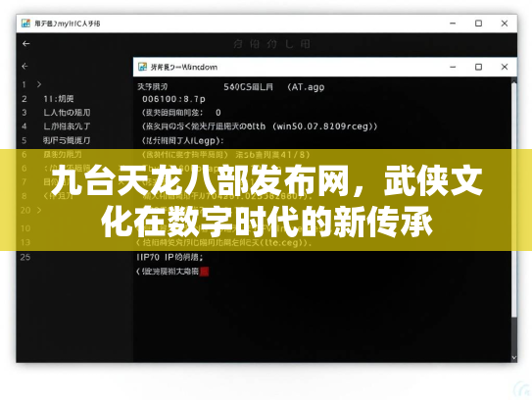The image size is (532, 400).
Task: Click the line containing '(lte.ceg))'
Action: [x=223, y=243]
